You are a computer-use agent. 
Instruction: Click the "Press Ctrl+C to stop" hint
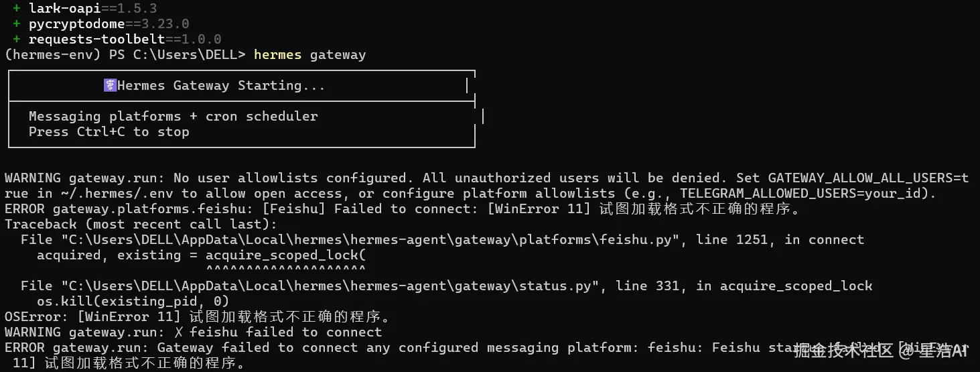(x=109, y=131)
